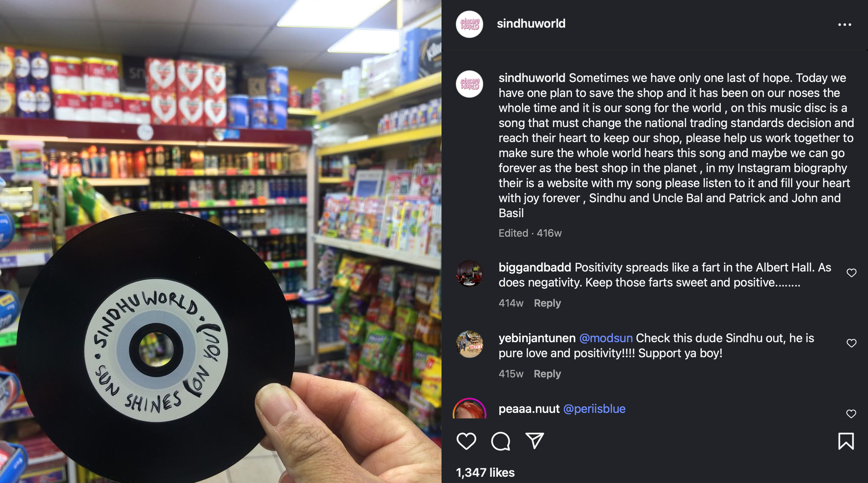Like biggandbadd's comment
The image size is (868, 483).
coord(851,273)
